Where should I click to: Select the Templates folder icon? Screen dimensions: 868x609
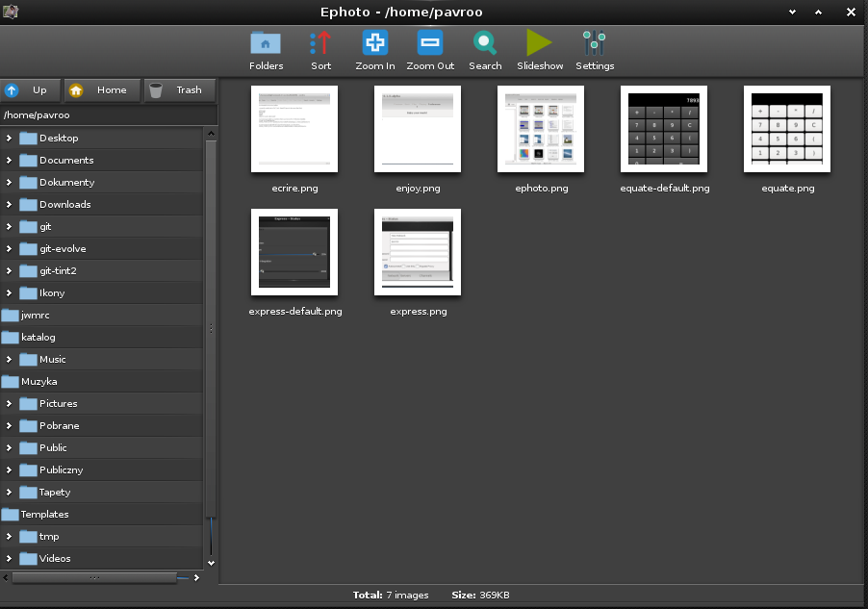tap(10, 515)
